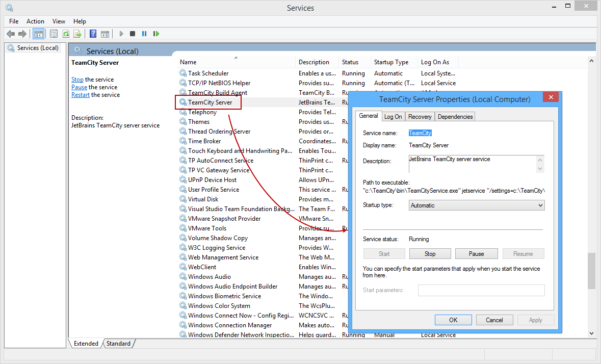Switch to the Extended view tab
Viewport: 601px width, 364px height.
click(86, 343)
